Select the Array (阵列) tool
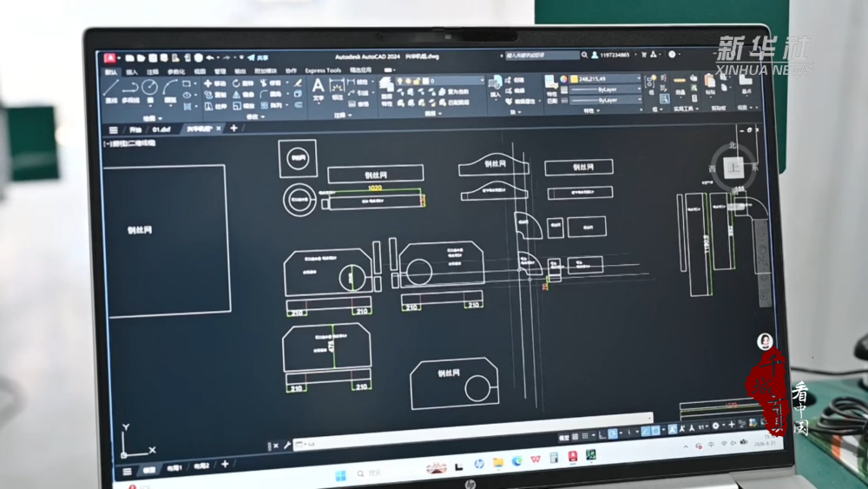The image size is (868, 489). coord(271,105)
